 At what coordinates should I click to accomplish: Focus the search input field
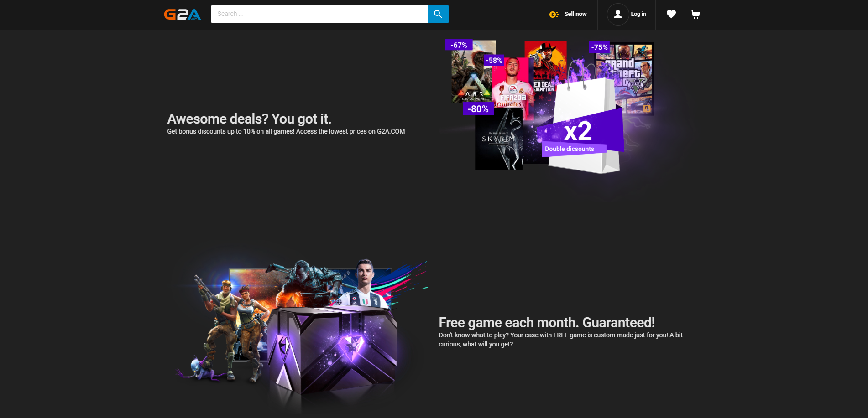tap(319, 14)
